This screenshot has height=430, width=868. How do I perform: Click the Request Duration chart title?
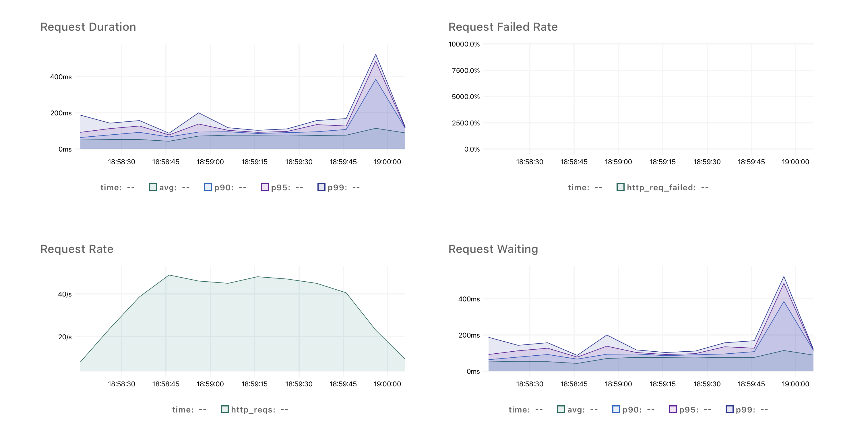tap(88, 27)
